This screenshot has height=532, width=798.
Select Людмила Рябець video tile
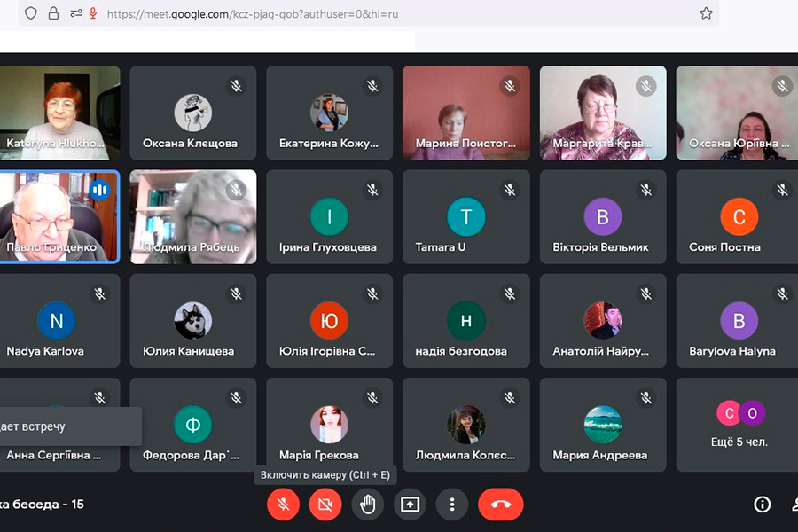pyautogui.click(x=193, y=216)
